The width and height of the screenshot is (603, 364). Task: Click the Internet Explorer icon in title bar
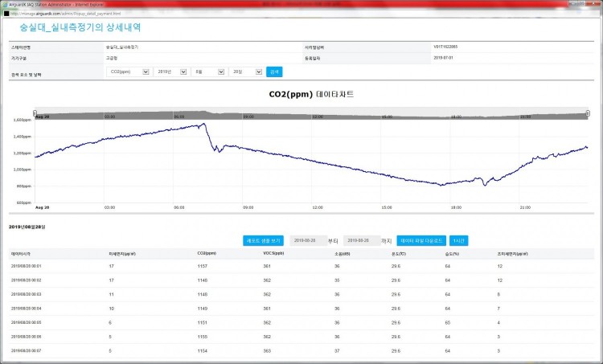pos(6,4)
